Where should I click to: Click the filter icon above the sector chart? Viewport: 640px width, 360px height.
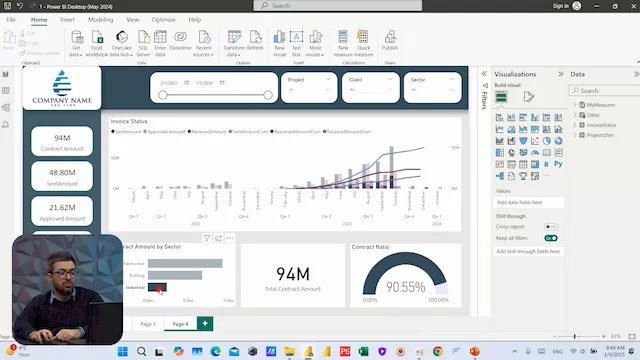[207, 238]
